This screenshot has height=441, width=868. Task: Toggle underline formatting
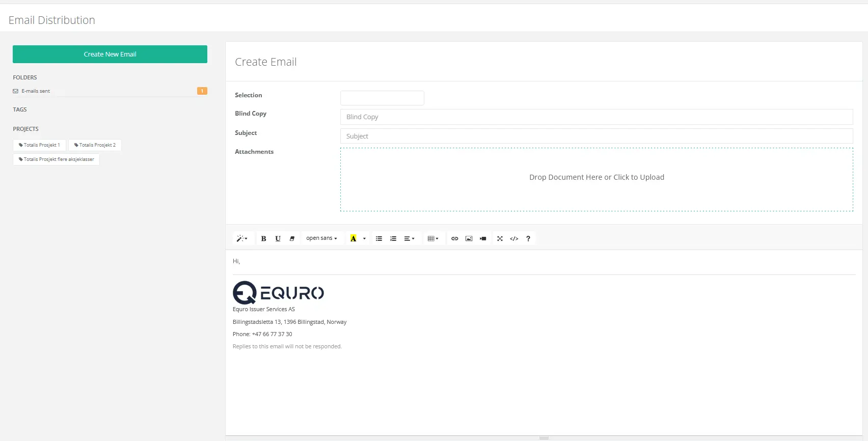pyautogui.click(x=278, y=238)
